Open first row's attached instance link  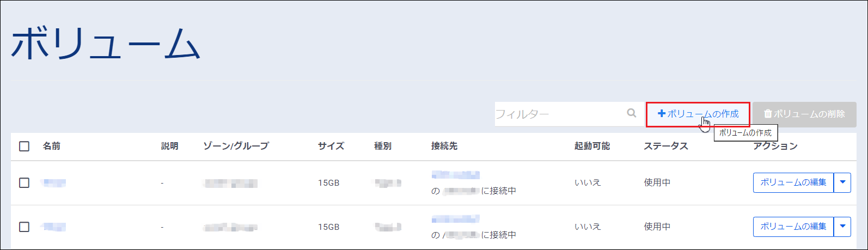click(455, 175)
